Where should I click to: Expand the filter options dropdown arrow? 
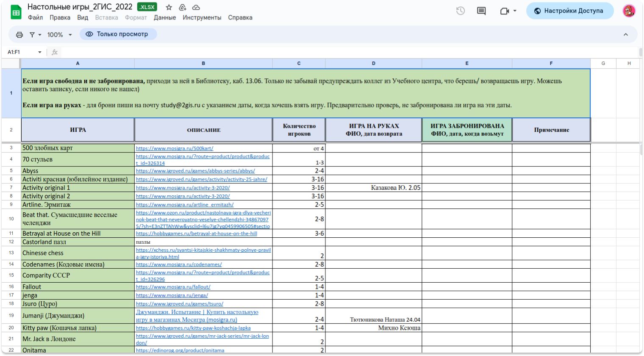tap(40, 35)
